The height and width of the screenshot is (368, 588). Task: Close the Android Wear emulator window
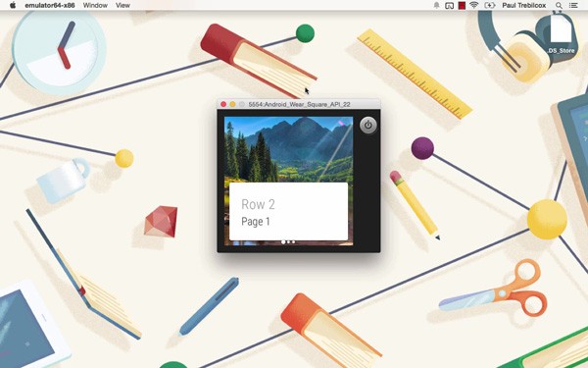point(223,104)
